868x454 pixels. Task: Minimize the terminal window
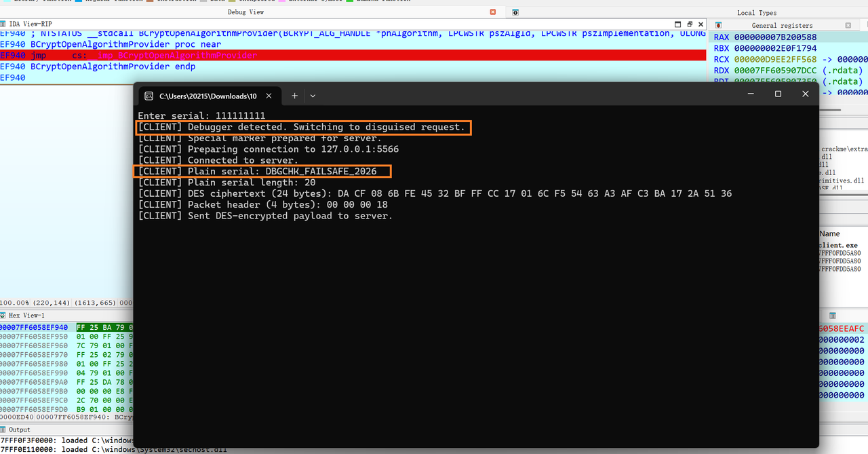click(750, 94)
